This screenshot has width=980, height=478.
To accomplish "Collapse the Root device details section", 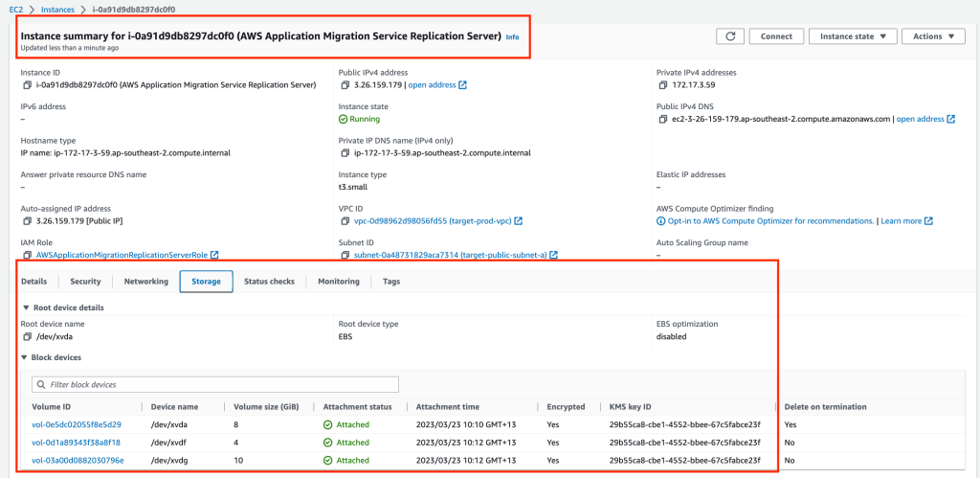I will click(27, 307).
